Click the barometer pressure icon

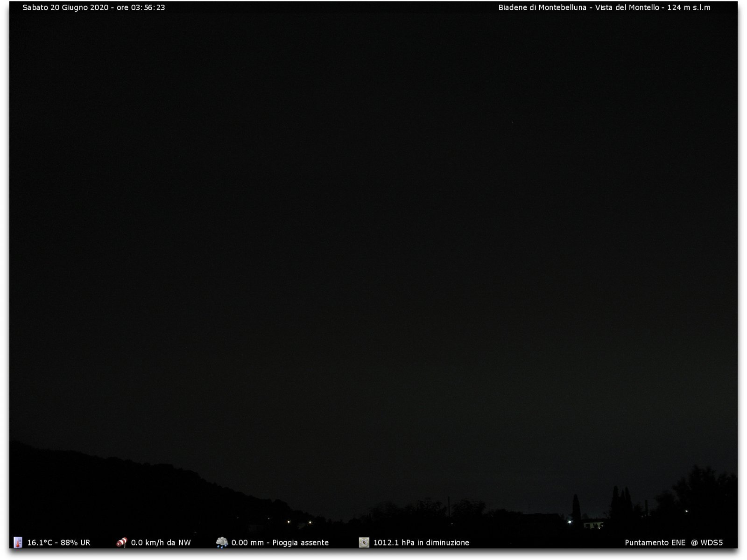(364, 542)
